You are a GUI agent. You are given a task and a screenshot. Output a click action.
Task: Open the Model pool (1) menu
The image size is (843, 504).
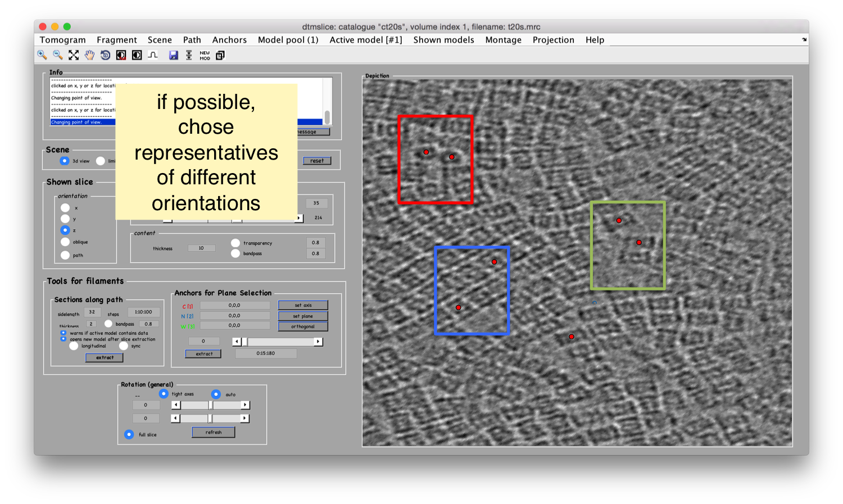click(x=288, y=40)
